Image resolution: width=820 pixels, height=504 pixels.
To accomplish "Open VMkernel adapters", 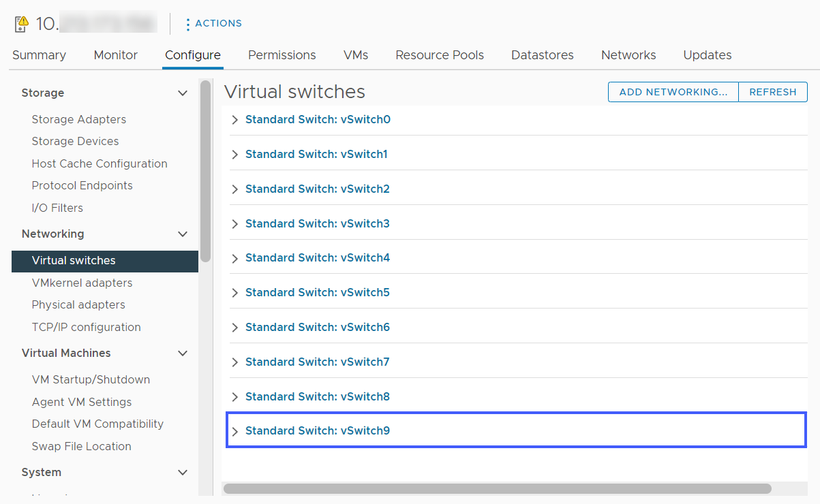I will coord(82,283).
